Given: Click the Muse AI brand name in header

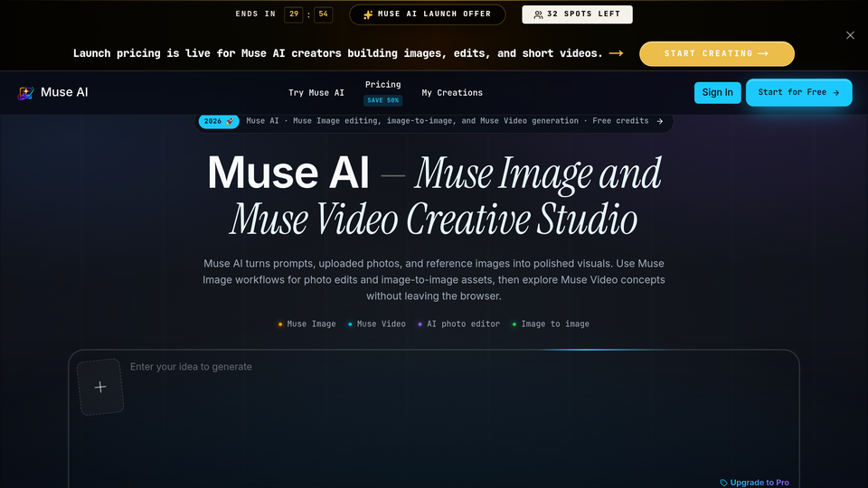Looking at the screenshot, I should (64, 92).
